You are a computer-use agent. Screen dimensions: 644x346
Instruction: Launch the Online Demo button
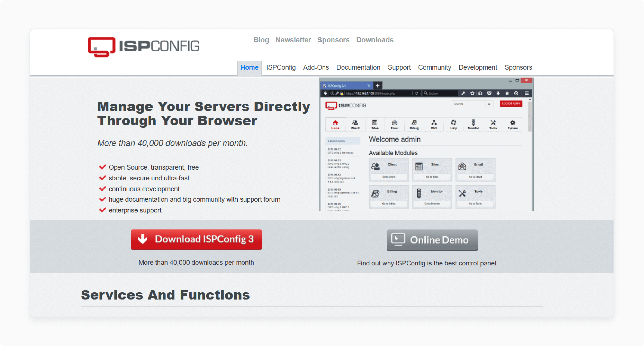tap(432, 240)
